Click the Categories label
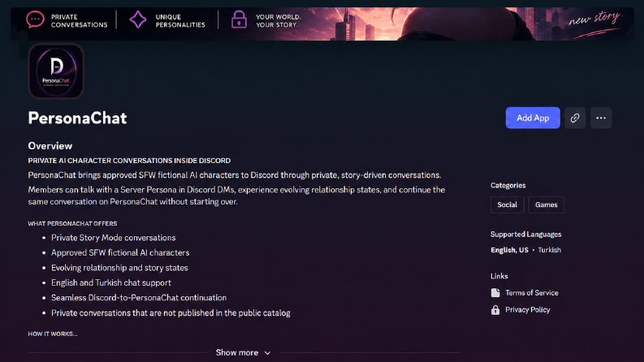 click(x=508, y=186)
